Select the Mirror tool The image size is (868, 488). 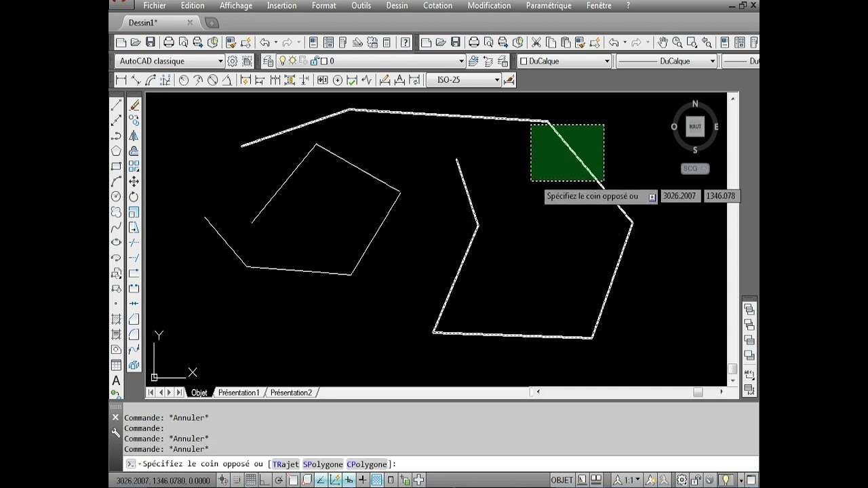[x=134, y=136]
